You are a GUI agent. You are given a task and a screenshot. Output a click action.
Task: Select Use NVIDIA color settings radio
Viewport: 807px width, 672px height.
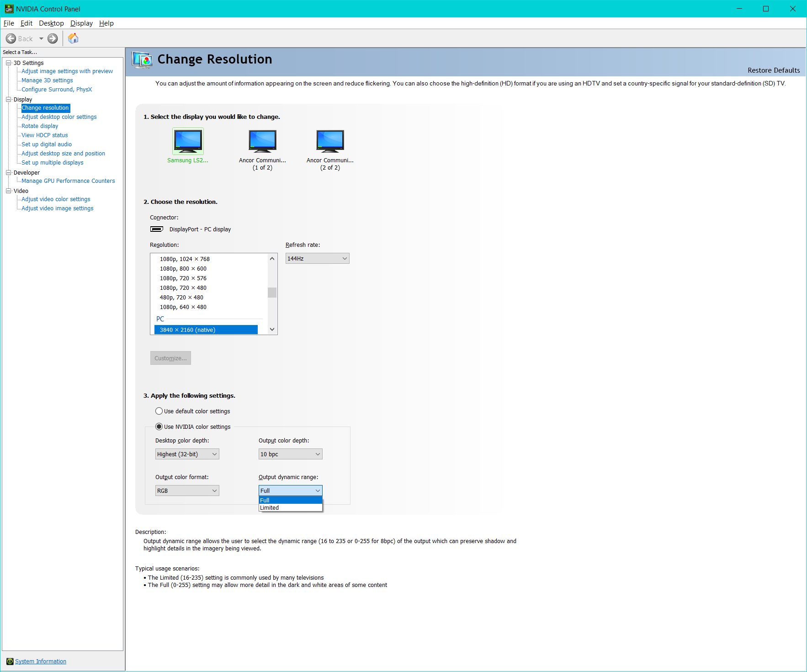(159, 427)
